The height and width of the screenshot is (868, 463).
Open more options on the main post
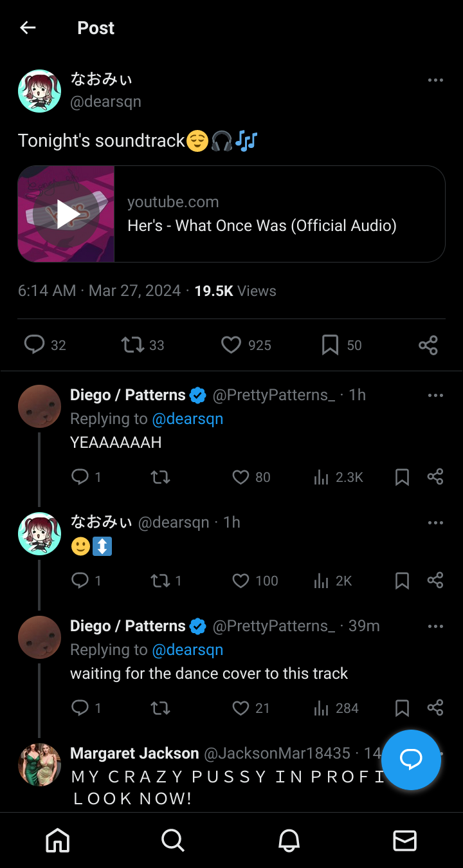point(435,80)
